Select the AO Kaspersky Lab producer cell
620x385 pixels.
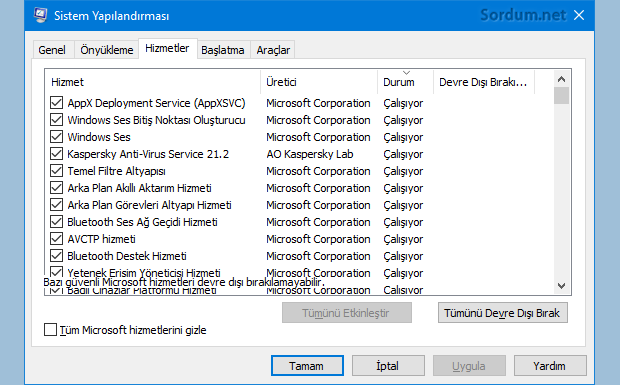310,154
